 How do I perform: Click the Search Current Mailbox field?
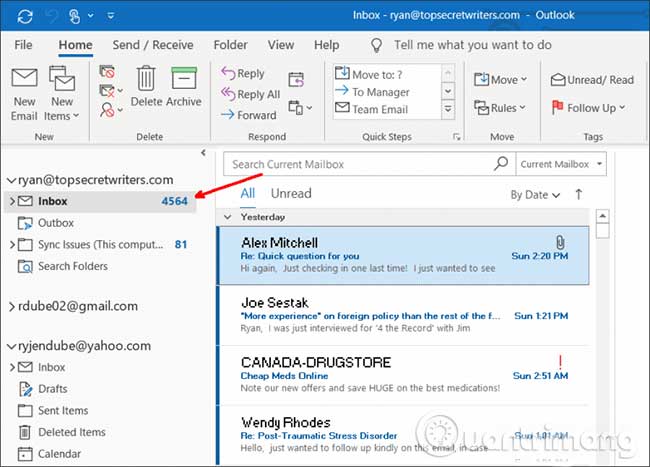point(360,164)
